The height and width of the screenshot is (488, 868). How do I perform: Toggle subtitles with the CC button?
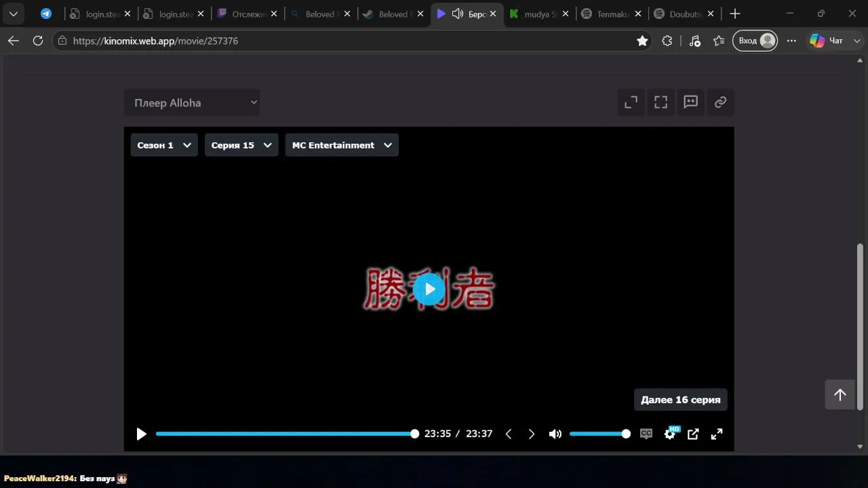pos(646,434)
